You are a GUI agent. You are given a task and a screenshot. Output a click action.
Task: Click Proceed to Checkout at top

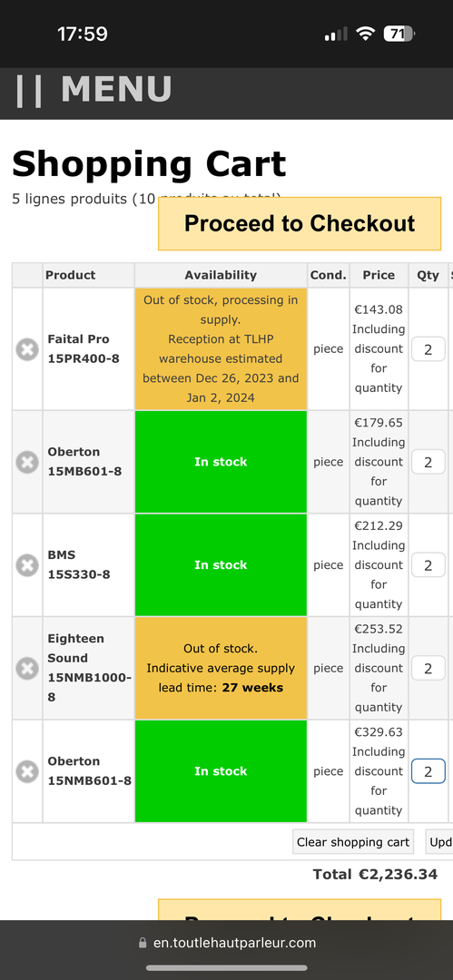[x=299, y=224]
